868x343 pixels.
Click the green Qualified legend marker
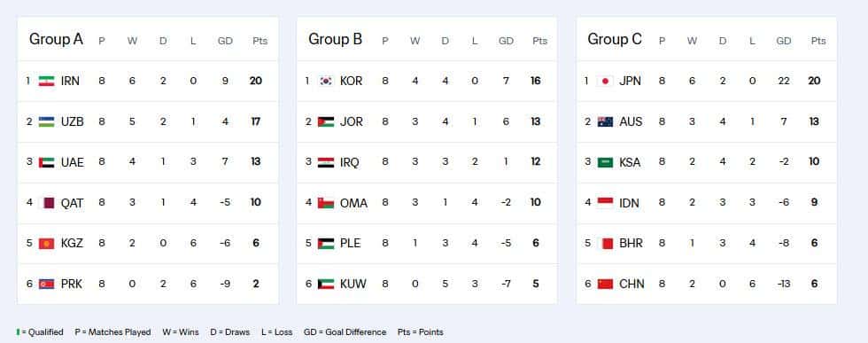coord(19,331)
